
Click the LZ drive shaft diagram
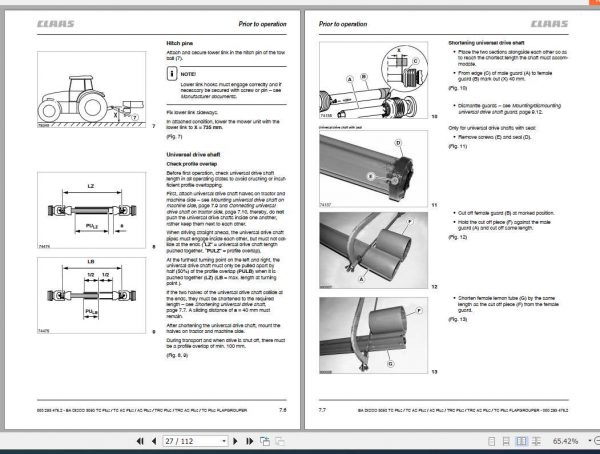91,210
